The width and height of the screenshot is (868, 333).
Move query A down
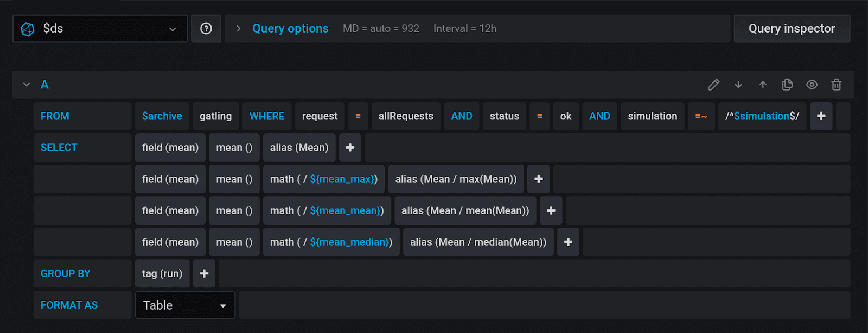tap(738, 85)
